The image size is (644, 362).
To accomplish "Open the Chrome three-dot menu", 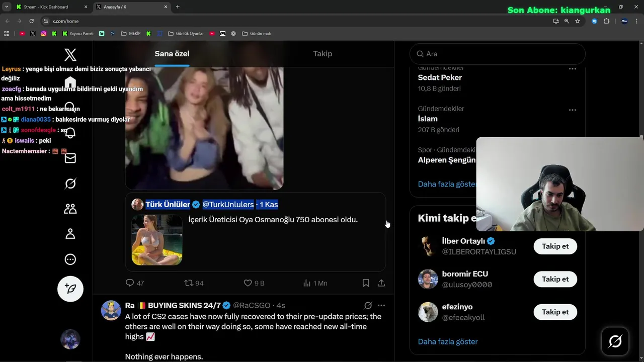I will (x=636, y=21).
